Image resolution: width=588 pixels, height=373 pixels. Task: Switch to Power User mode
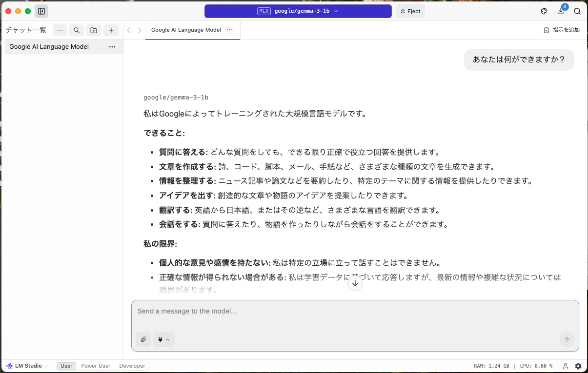coord(96,366)
